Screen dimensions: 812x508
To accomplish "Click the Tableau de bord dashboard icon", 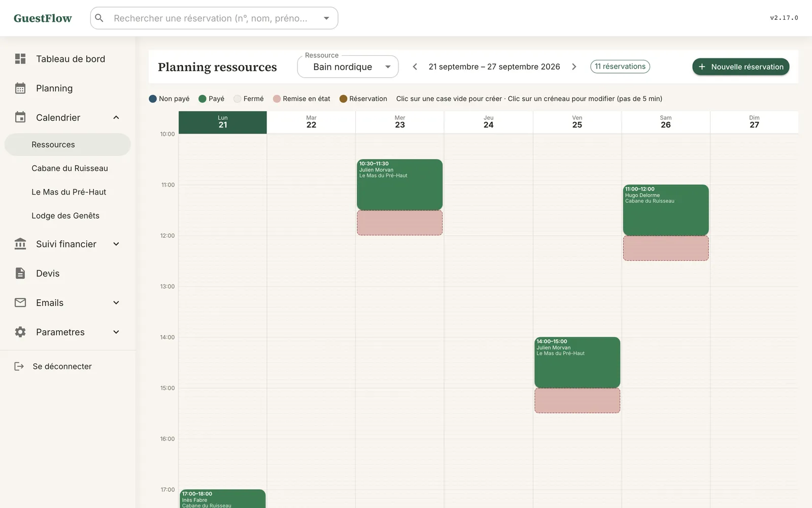I will tap(20, 59).
